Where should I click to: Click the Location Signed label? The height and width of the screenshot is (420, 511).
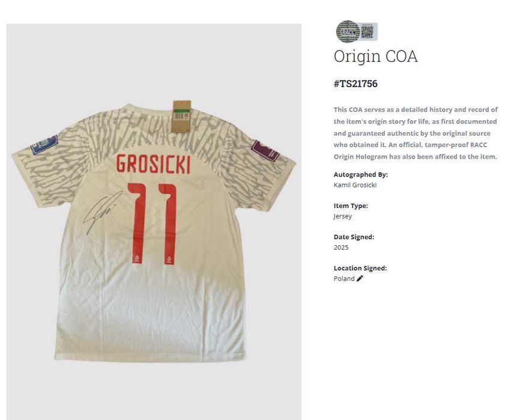pyautogui.click(x=360, y=268)
